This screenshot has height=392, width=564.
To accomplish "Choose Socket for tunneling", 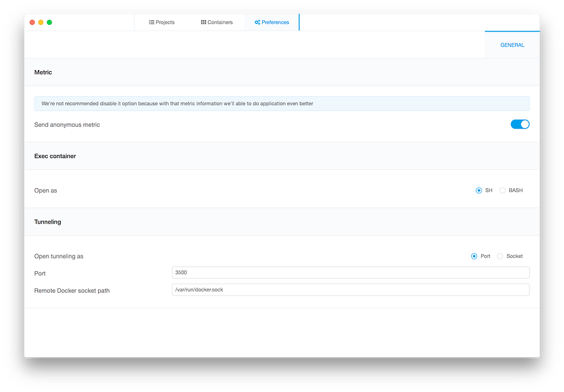I will [500, 256].
